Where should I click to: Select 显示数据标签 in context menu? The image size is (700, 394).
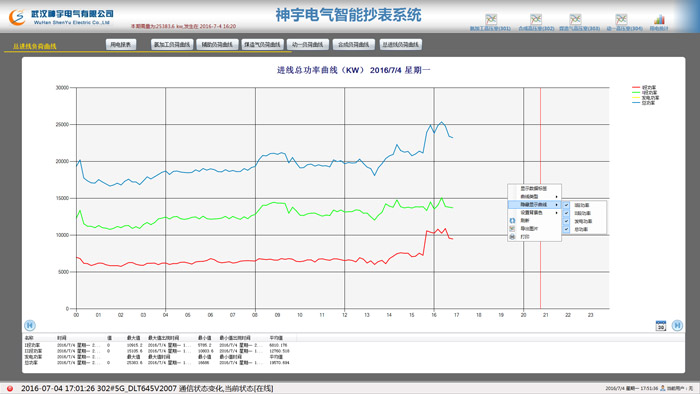(534, 188)
